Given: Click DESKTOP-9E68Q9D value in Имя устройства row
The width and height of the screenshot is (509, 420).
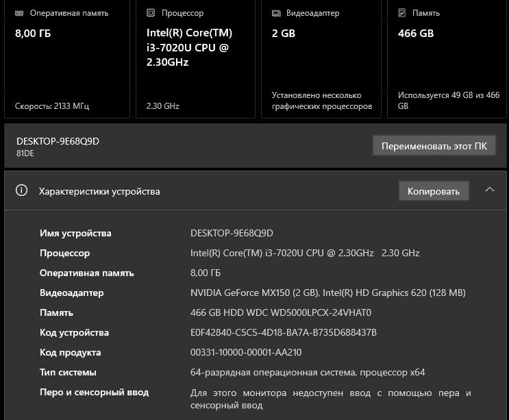Looking at the screenshot, I should coord(232,233).
